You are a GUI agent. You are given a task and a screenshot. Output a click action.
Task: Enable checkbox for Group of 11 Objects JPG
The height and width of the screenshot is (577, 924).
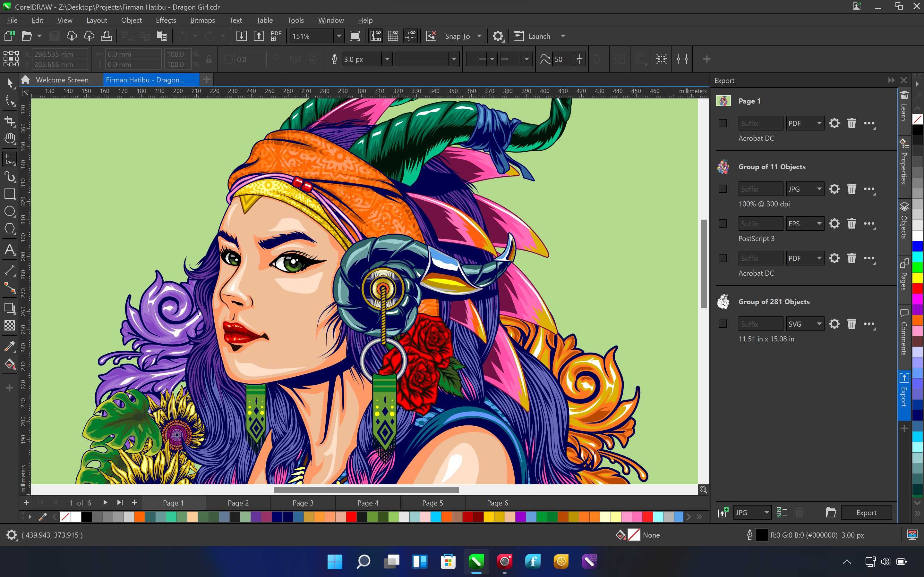coord(723,188)
